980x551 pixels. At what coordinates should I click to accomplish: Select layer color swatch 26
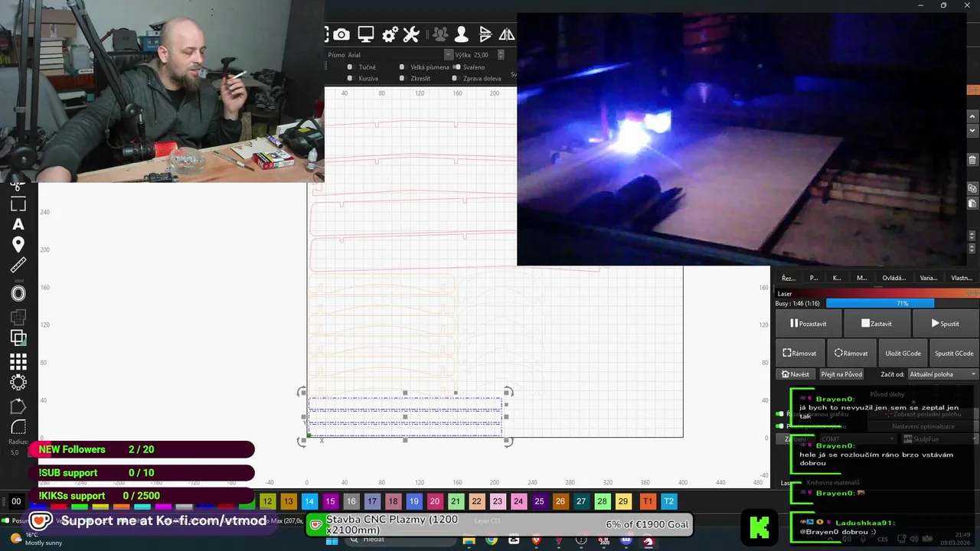[x=560, y=501]
